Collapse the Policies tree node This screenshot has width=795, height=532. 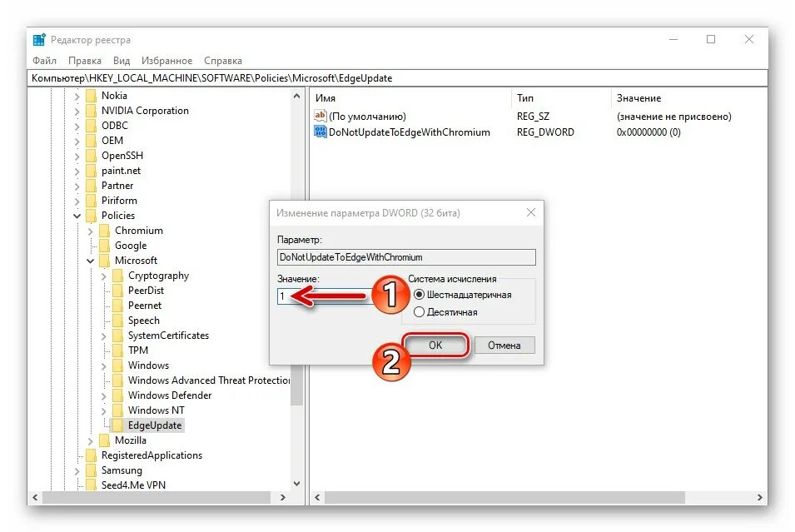(x=77, y=216)
